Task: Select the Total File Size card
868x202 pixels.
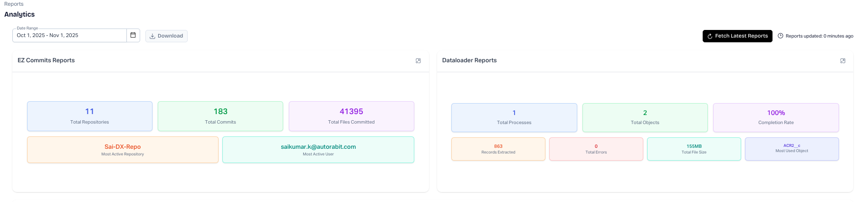Action: 694,149
